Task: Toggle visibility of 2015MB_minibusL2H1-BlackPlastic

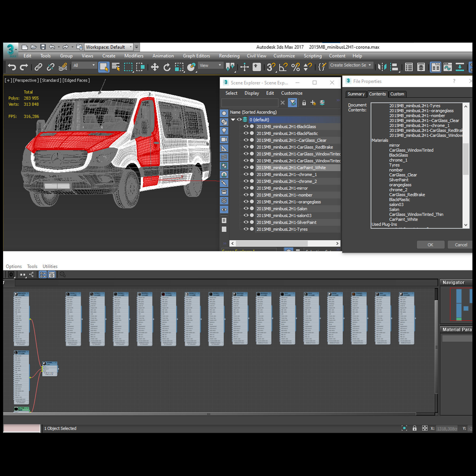Action: [246, 133]
